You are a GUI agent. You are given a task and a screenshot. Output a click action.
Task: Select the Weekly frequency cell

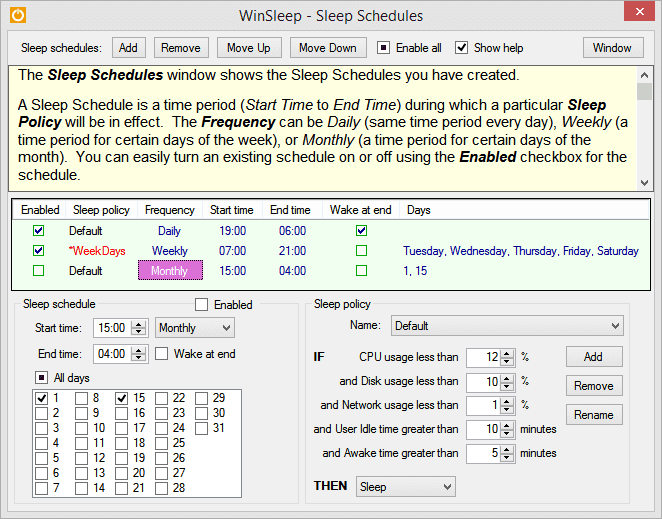pos(170,251)
